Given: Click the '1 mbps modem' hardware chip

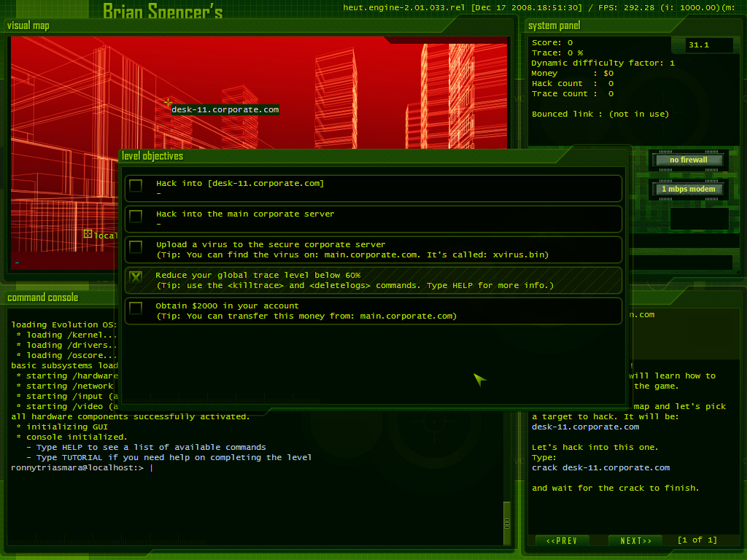Looking at the screenshot, I should point(689,190).
